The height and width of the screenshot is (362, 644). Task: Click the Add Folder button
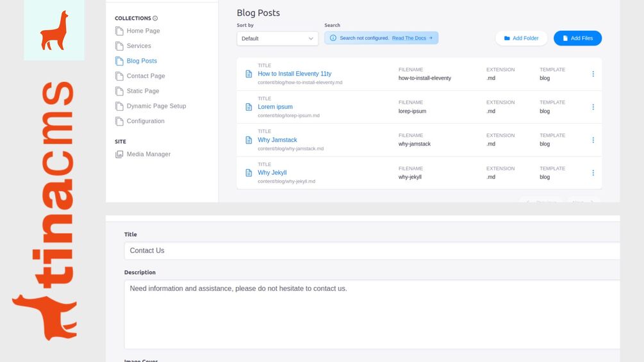[x=520, y=38]
